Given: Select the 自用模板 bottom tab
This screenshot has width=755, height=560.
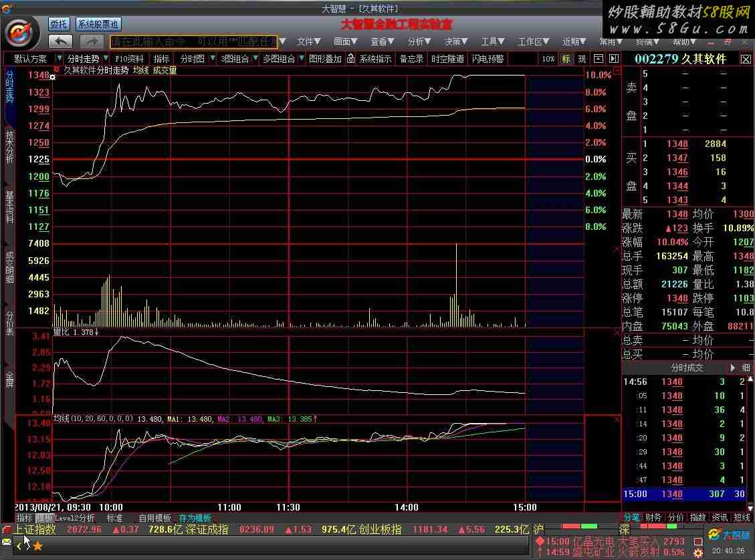Looking at the screenshot, I should click(154, 518).
